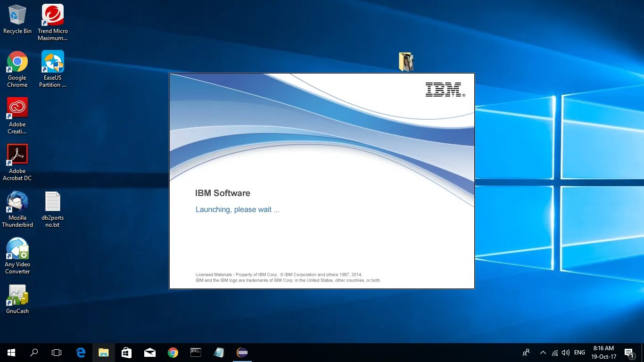Select the Mozilla Thunderbird desktop shortcut

(x=17, y=209)
